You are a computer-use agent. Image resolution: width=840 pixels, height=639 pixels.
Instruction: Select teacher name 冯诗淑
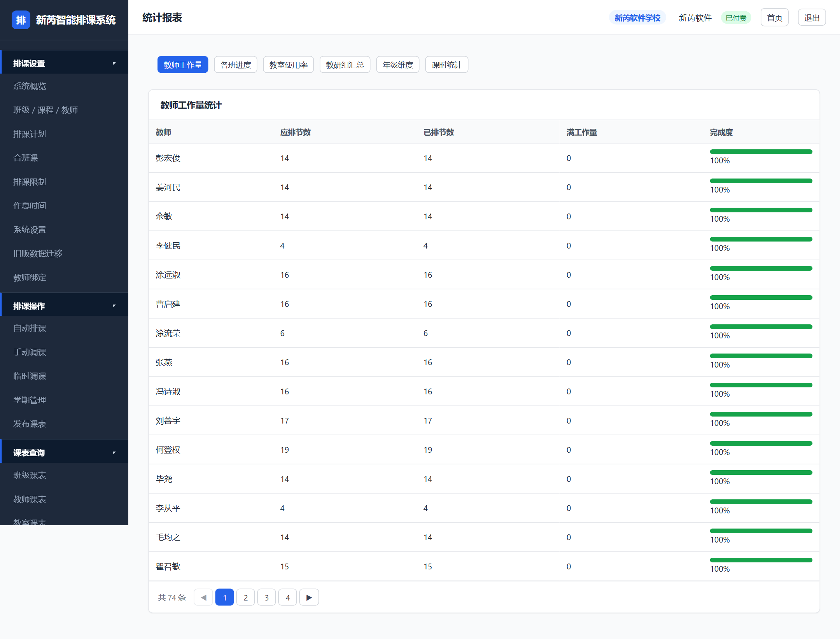(168, 392)
